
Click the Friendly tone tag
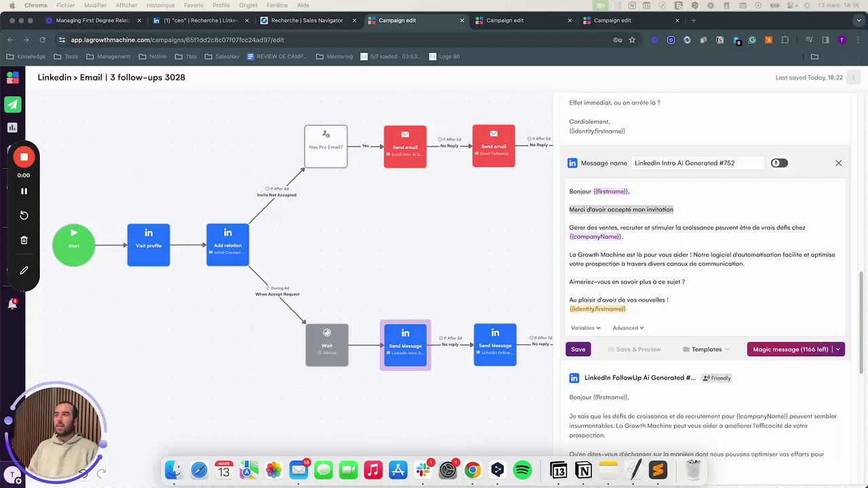(x=717, y=378)
